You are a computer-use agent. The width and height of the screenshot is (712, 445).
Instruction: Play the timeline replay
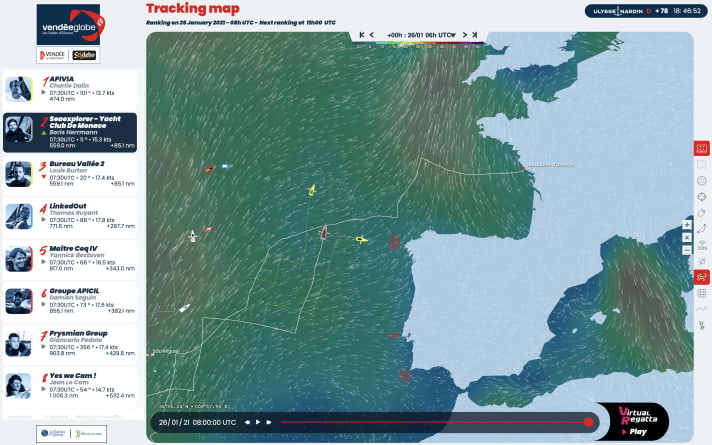[258, 422]
